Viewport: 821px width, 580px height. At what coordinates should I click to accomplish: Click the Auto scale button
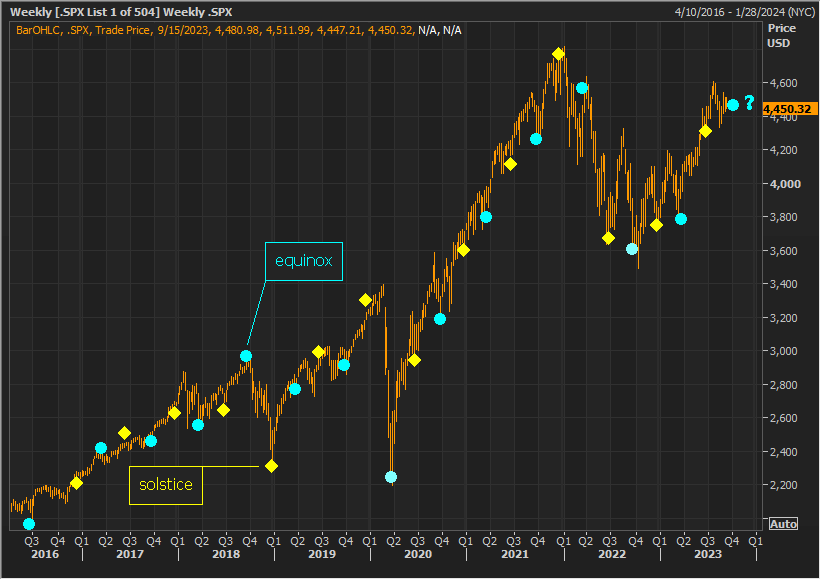(783, 524)
